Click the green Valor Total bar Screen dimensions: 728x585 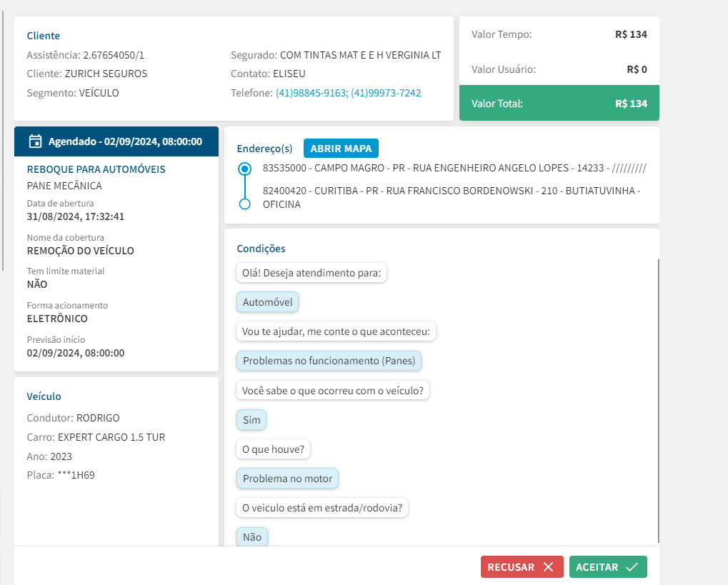click(x=559, y=104)
